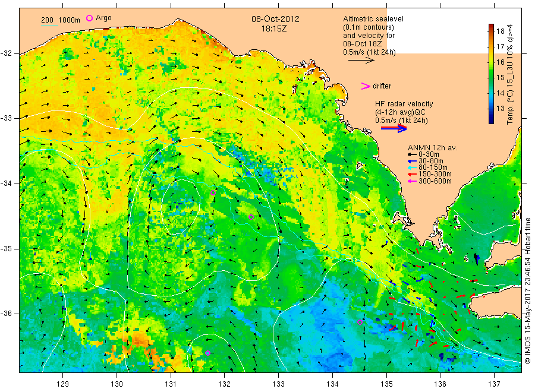The height and width of the screenshot is (392, 535).
Task: Click the '80-150m' depth label
Action: tap(433, 167)
